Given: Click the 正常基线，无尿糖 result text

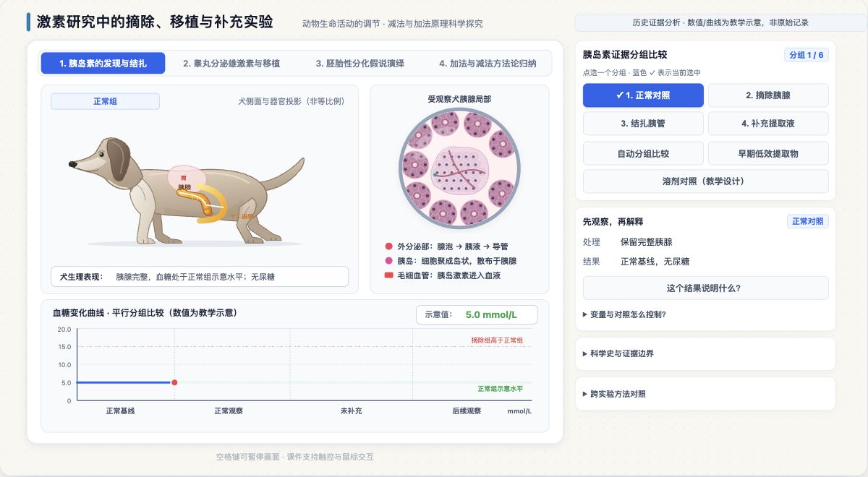Looking at the screenshot, I should coord(655,262).
